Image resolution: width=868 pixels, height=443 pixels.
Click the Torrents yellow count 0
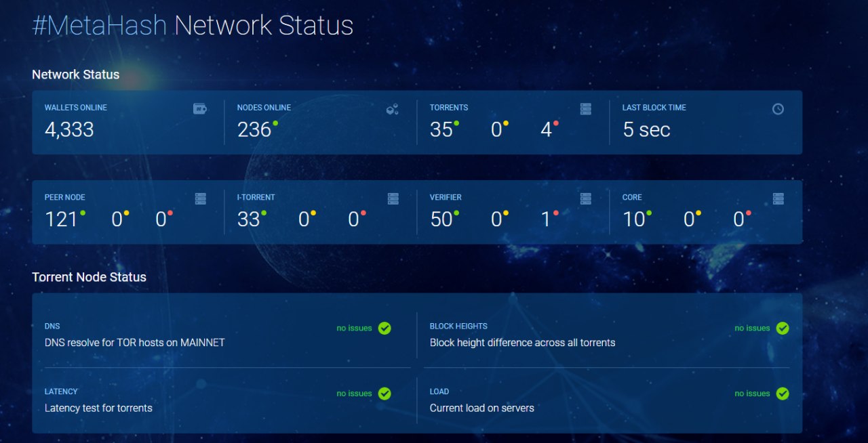496,130
